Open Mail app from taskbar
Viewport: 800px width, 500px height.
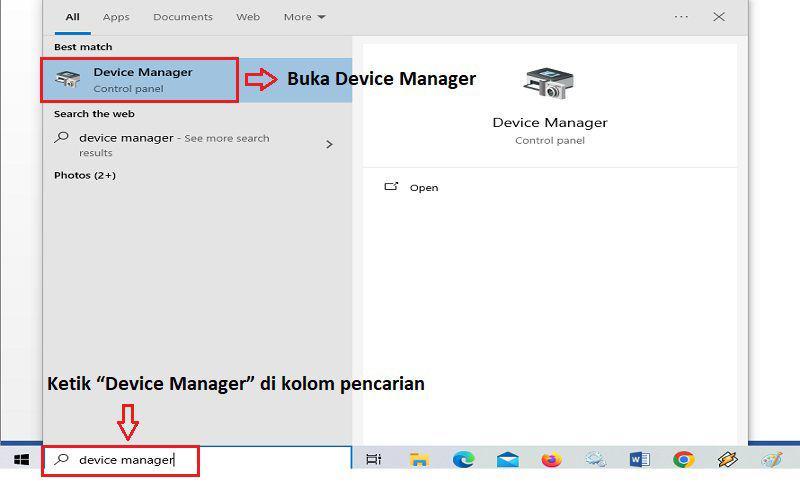[508, 460]
